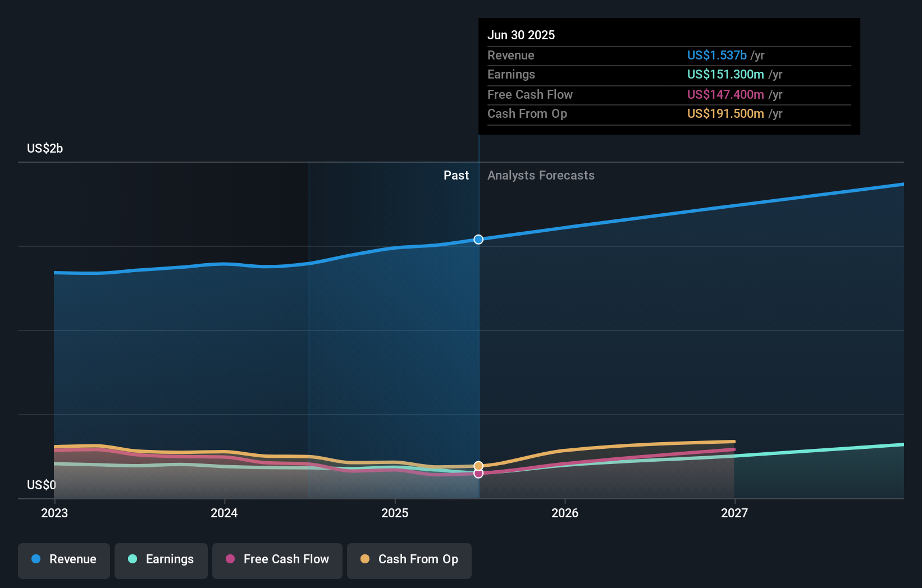Select the Free Cash Flow marker below the divider
Image resolution: width=922 pixels, height=588 pixels.
pos(478,474)
